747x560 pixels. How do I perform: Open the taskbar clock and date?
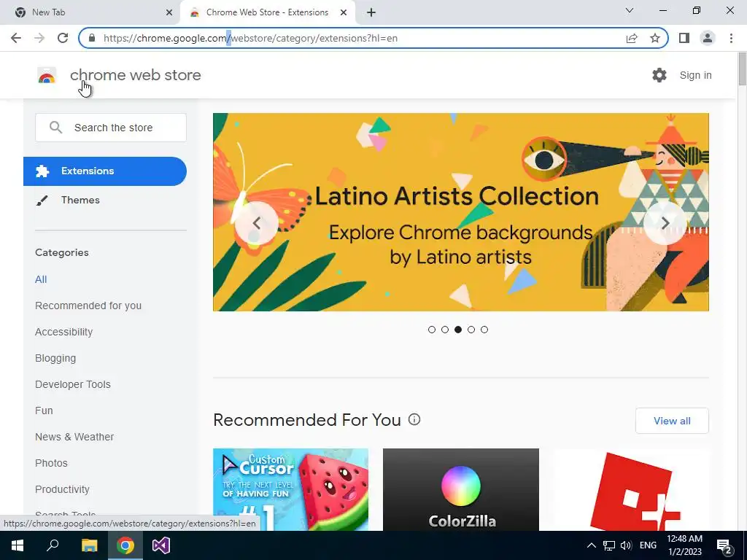684,545
